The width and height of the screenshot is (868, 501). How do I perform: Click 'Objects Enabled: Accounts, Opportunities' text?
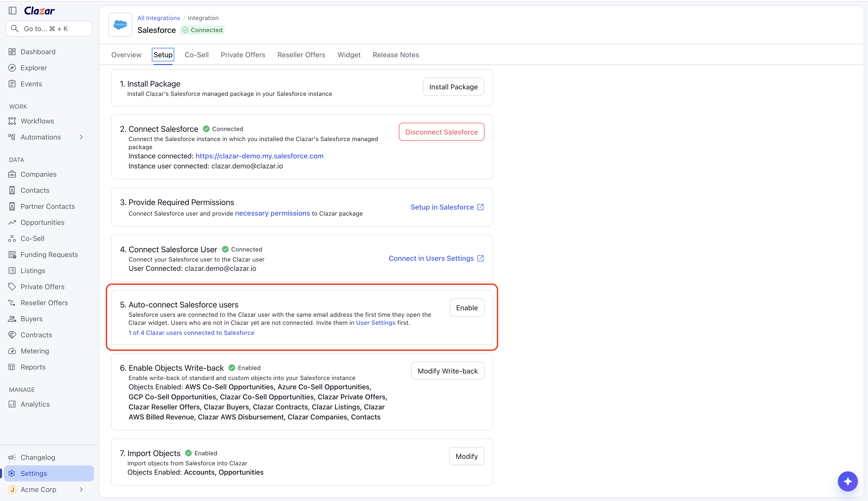tap(195, 472)
